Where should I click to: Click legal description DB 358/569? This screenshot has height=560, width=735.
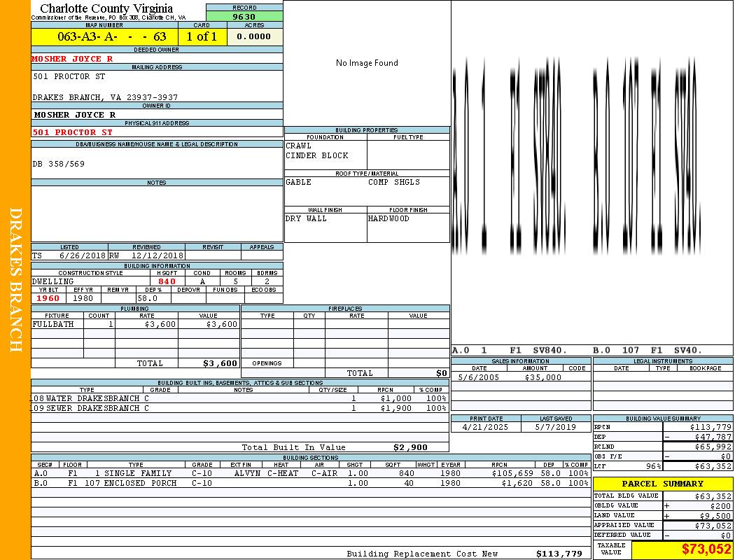(59, 164)
